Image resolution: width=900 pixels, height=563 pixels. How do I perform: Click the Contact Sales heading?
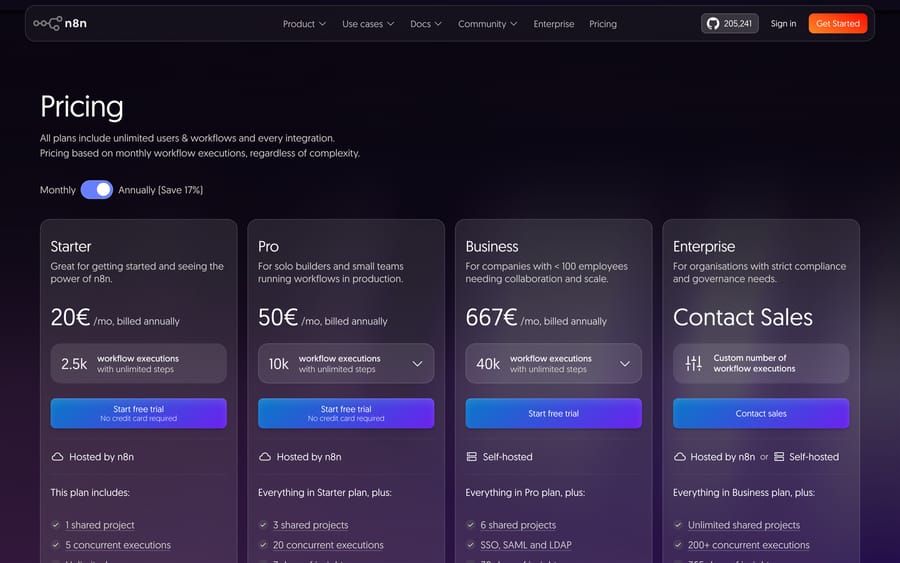[743, 317]
